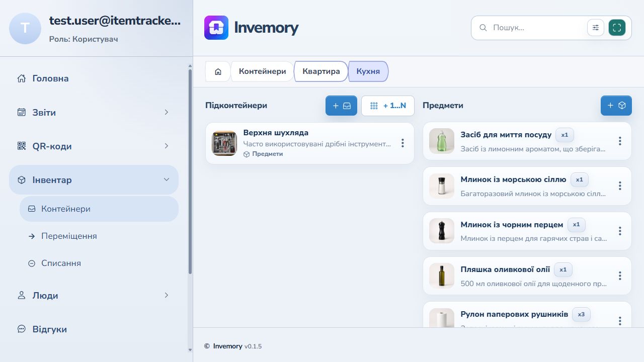This screenshot has height=362, width=644.
Task: Open the Верхня шухляда thumbnail
Action: click(x=224, y=143)
